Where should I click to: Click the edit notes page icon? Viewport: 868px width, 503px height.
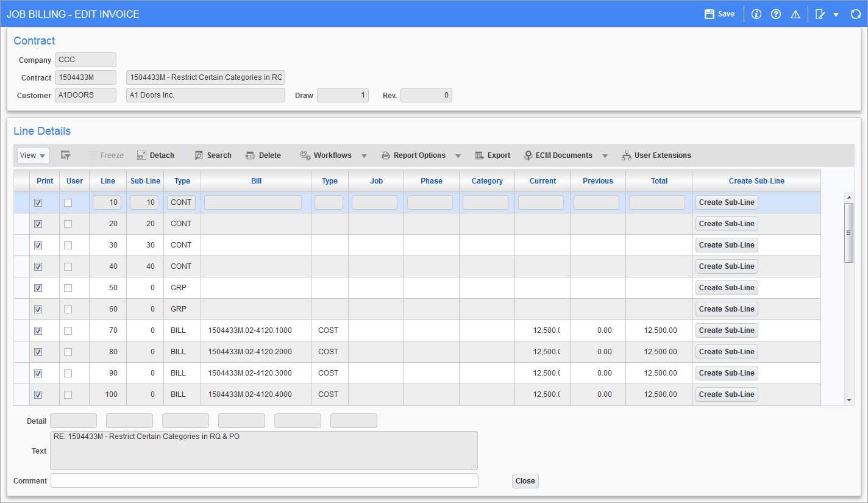point(820,14)
